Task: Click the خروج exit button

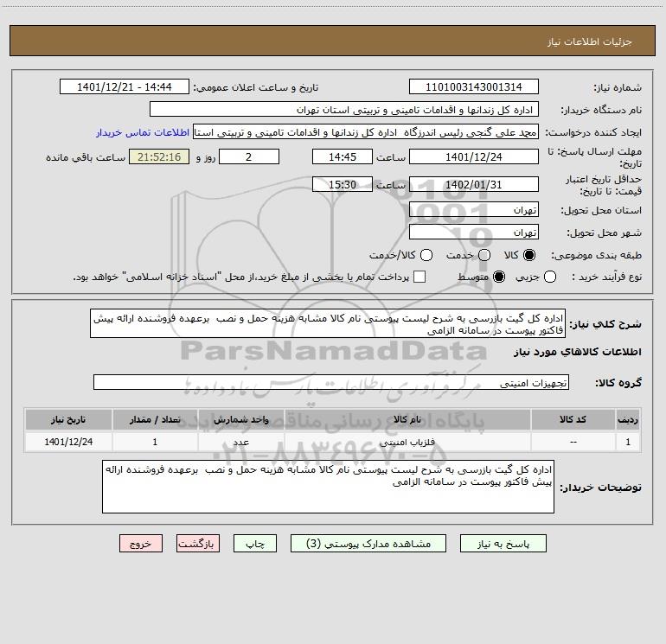Action: click(x=141, y=544)
